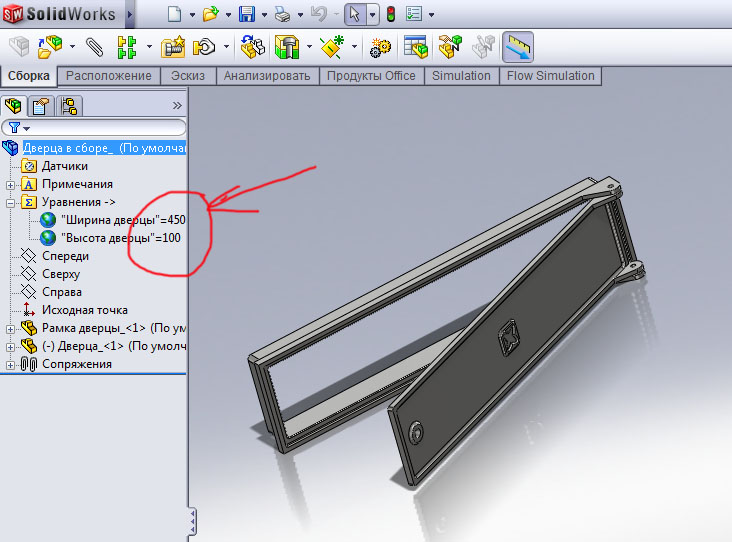Open the PropertyManager panel tab

pyautogui.click(x=41, y=105)
